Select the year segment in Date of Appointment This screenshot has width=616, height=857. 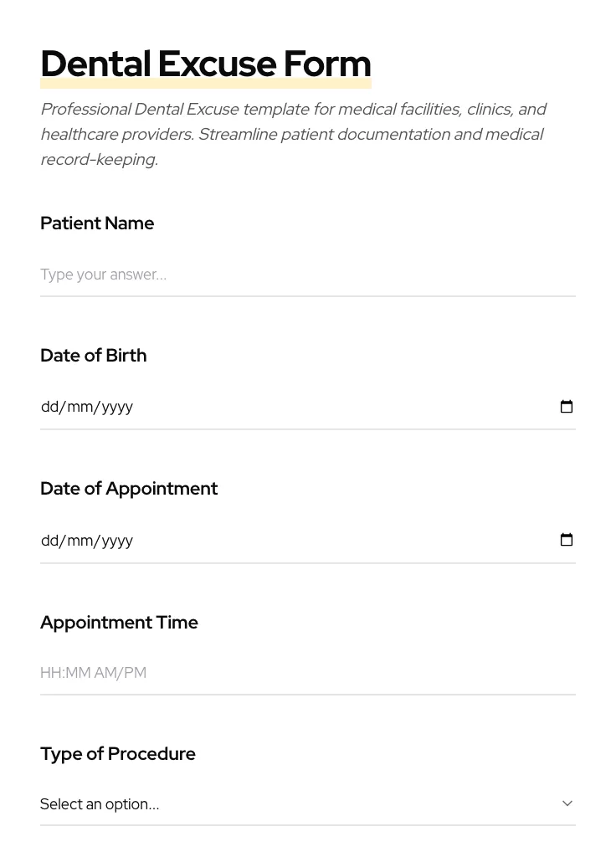[117, 541]
